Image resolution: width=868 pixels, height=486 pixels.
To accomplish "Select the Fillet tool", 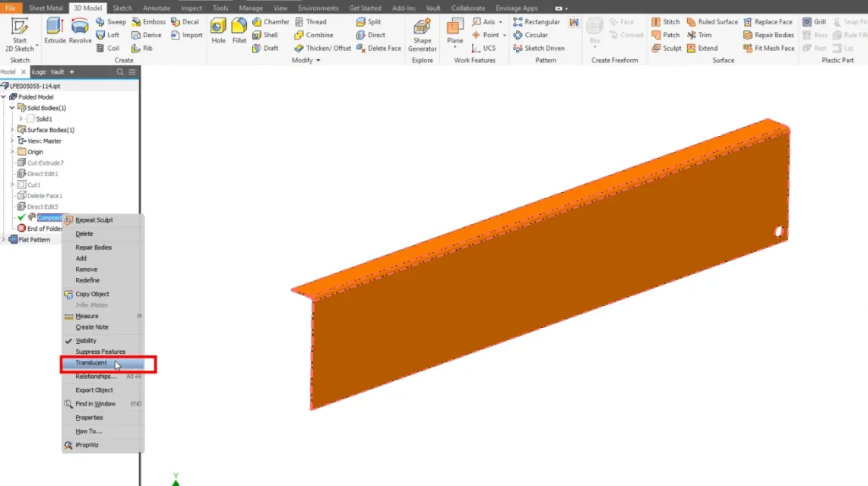I will 239,31.
